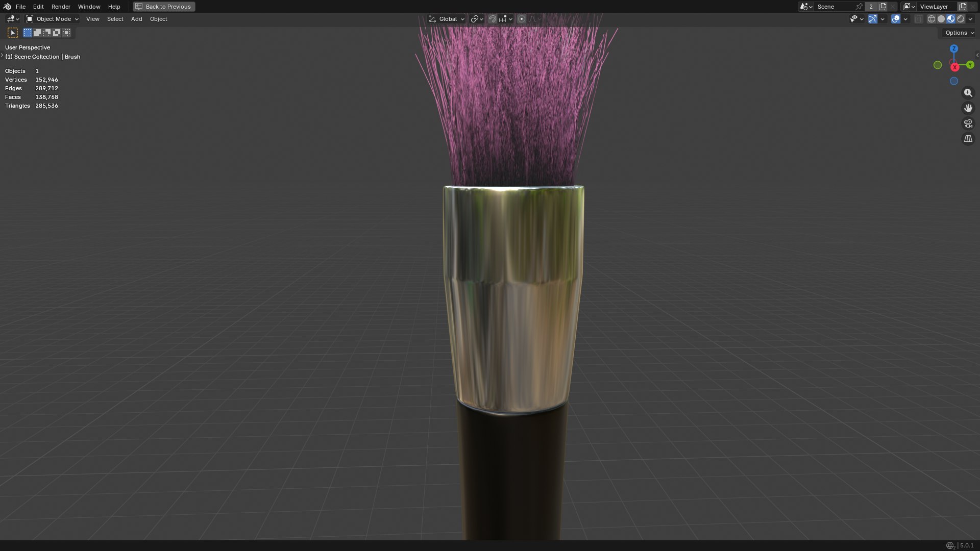
Task: Open the editor type selector dropdown
Action: [x=13, y=19]
